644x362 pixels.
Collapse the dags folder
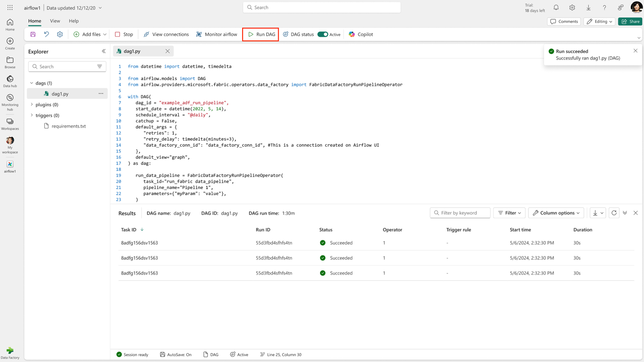pos(32,83)
